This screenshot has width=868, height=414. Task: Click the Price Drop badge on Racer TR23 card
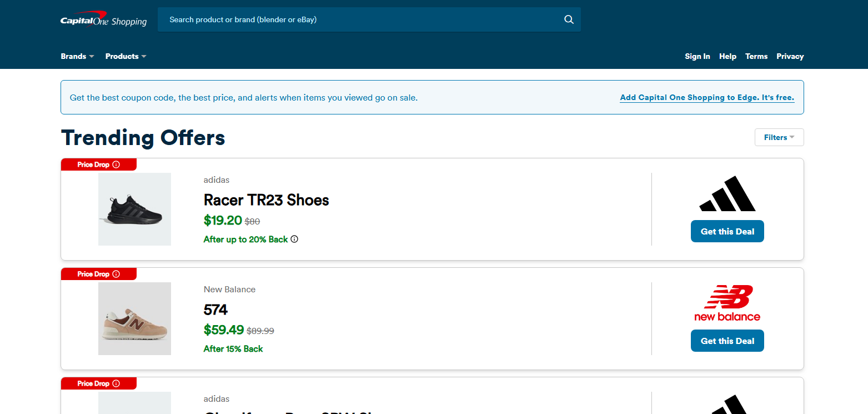99,164
